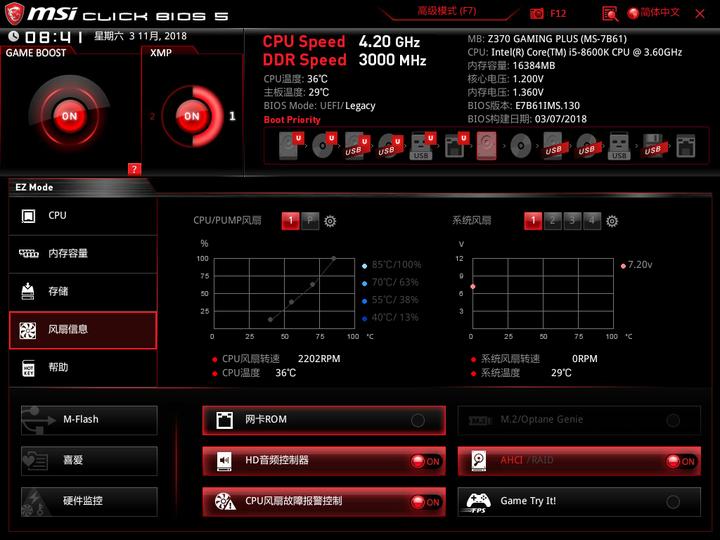Click the CPU chip icon in sidebar

pos(28,215)
